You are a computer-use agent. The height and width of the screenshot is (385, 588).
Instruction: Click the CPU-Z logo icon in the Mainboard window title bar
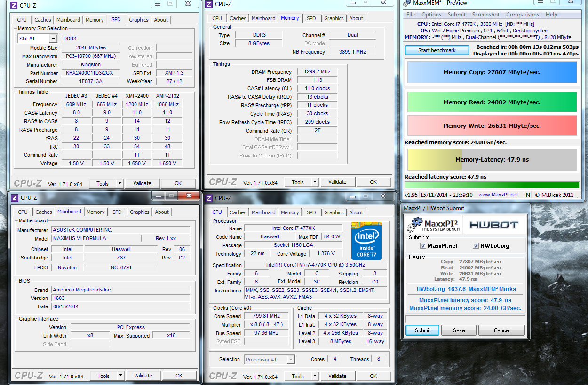point(14,197)
